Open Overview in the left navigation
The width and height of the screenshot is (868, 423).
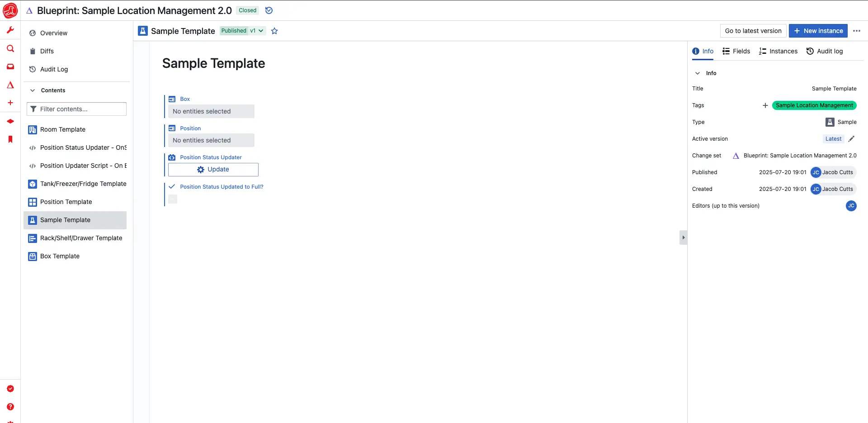75,33
